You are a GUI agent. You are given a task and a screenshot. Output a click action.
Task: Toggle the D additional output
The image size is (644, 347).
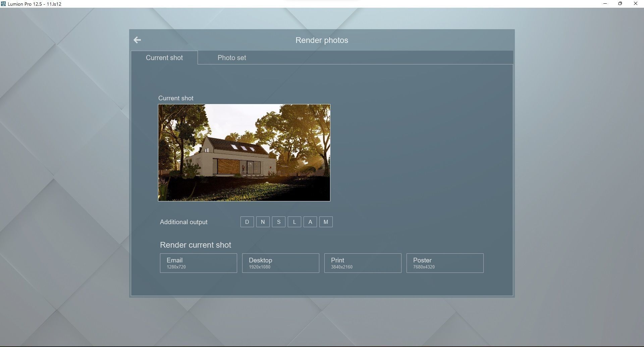(x=247, y=222)
